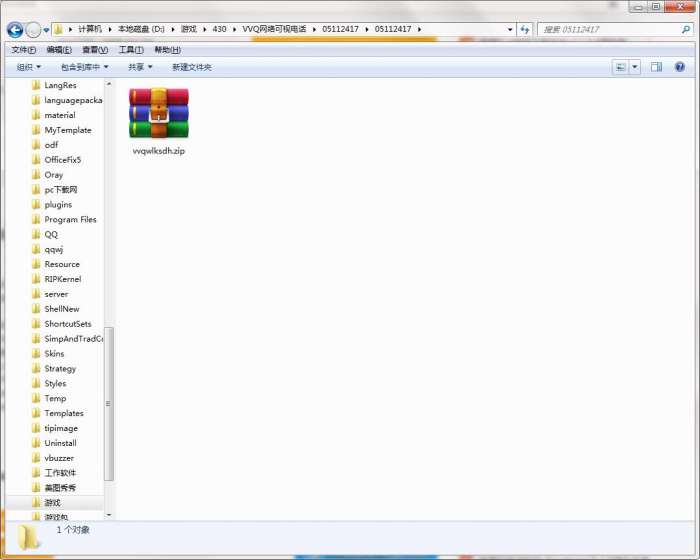The height and width of the screenshot is (560, 700).
Task: Click 本地磁盘 (D:) in the breadcrumb
Action: point(141,29)
